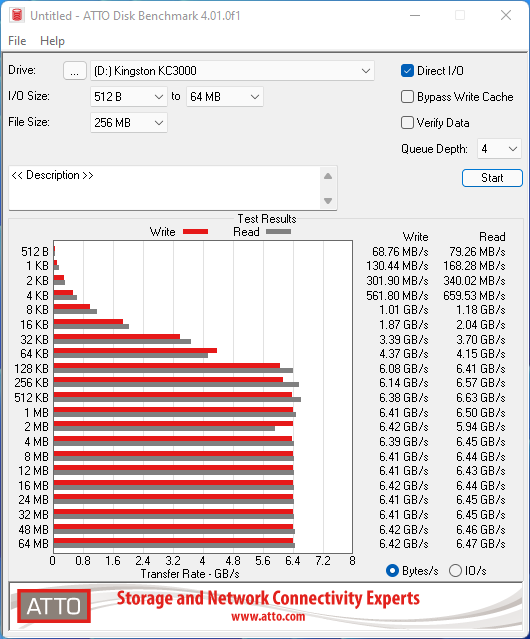Click the Start button
Screen dimensions: 530x639
[x=492, y=178]
